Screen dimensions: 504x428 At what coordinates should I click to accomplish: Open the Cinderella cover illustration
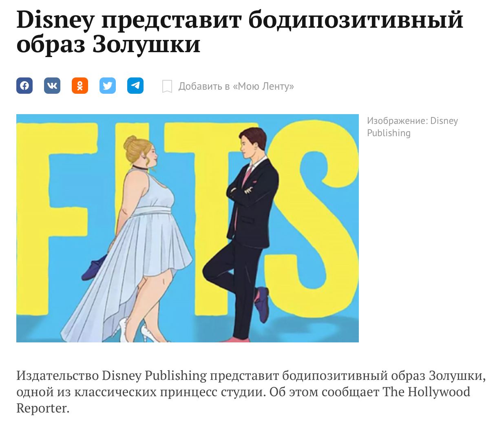[188, 228]
